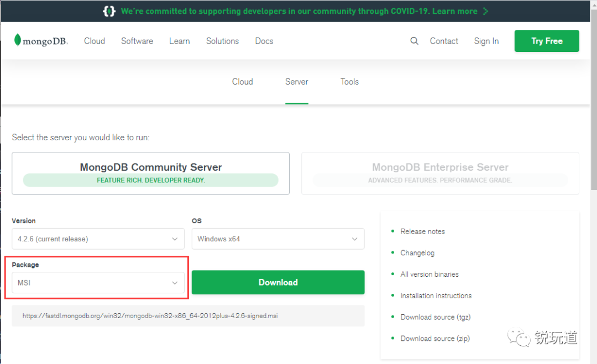Click the page vertical scrollbar thumb
This screenshot has width=597, height=364.
[x=594, y=100]
